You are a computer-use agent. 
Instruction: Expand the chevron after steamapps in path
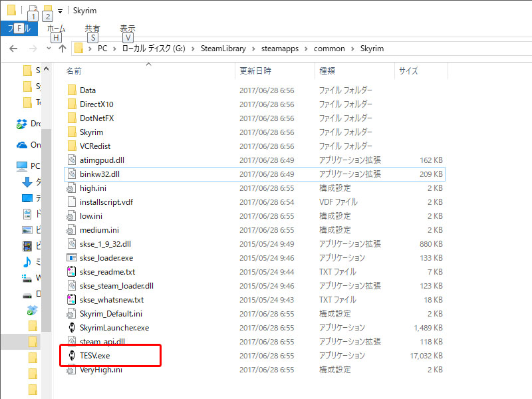pos(306,49)
